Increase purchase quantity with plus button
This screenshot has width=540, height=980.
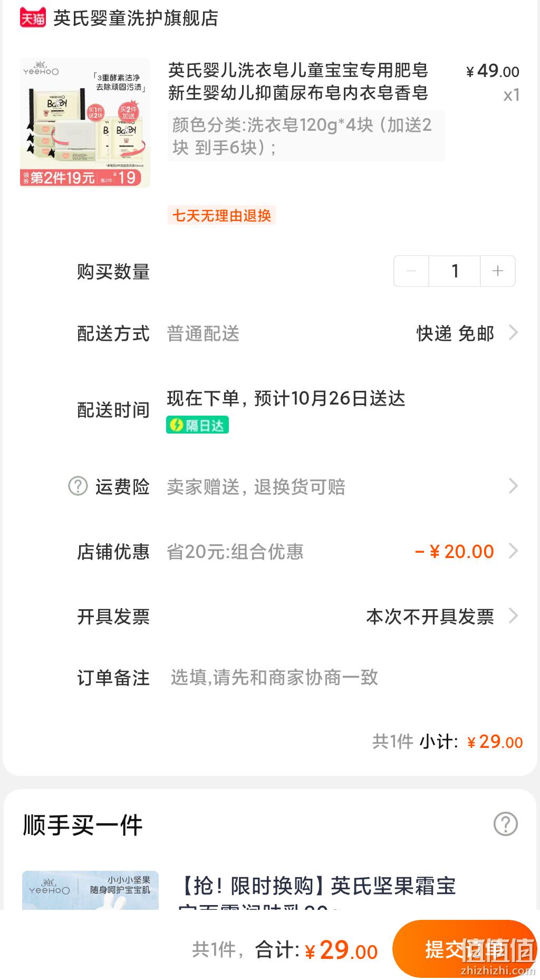[x=497, y=271]
